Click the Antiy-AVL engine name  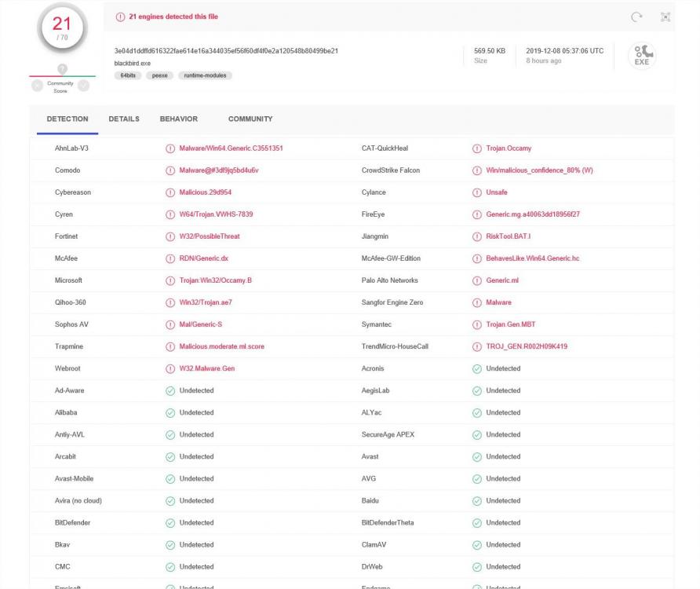[x=69, y=434]
